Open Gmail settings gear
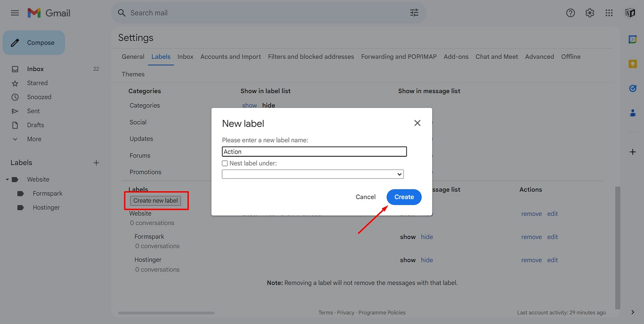 pyautogui.click(x=590, y=13)
